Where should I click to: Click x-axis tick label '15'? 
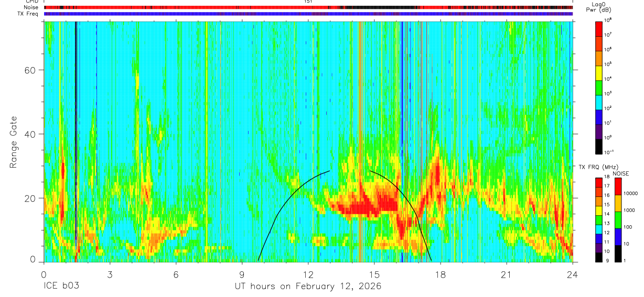click(374, 274)
